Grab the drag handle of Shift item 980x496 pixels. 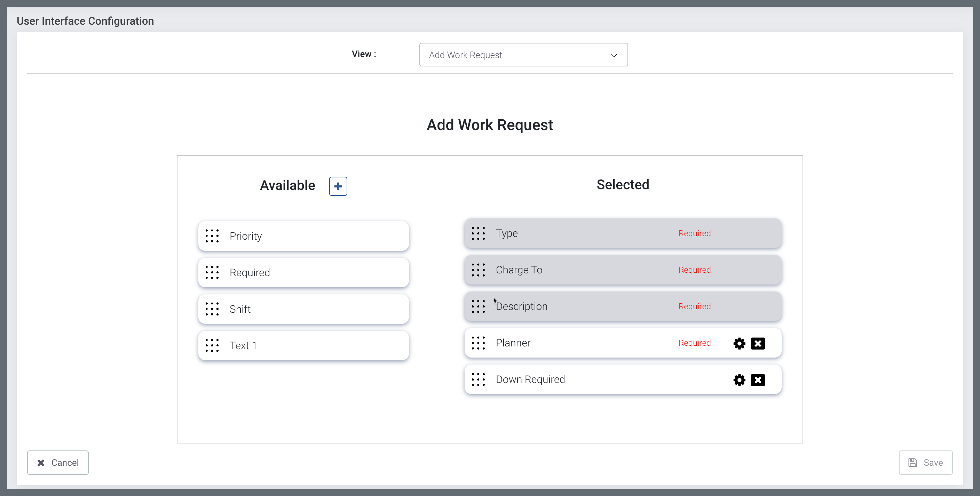(x=212, y=309)
